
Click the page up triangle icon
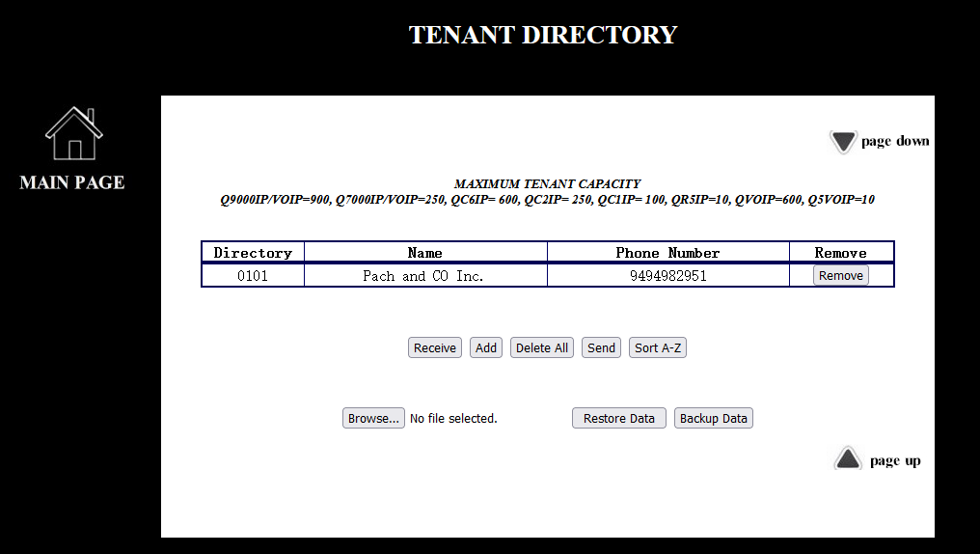(x=848, y=459)
